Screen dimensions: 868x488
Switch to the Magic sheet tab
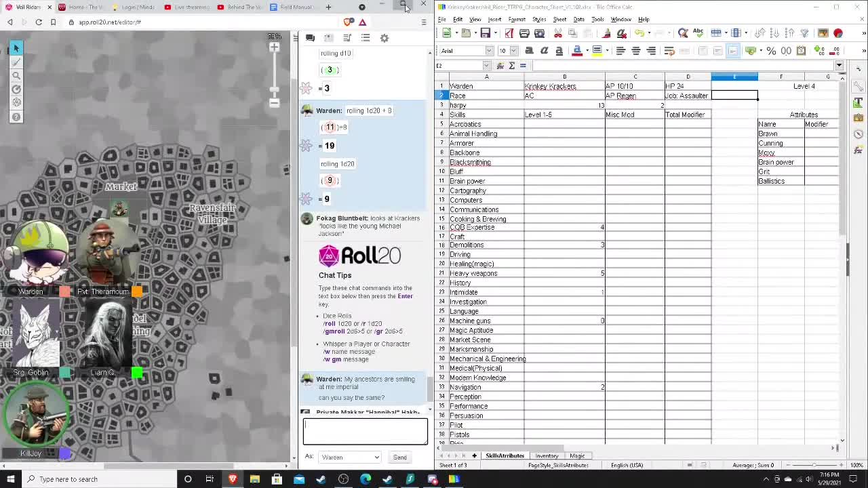577,455
